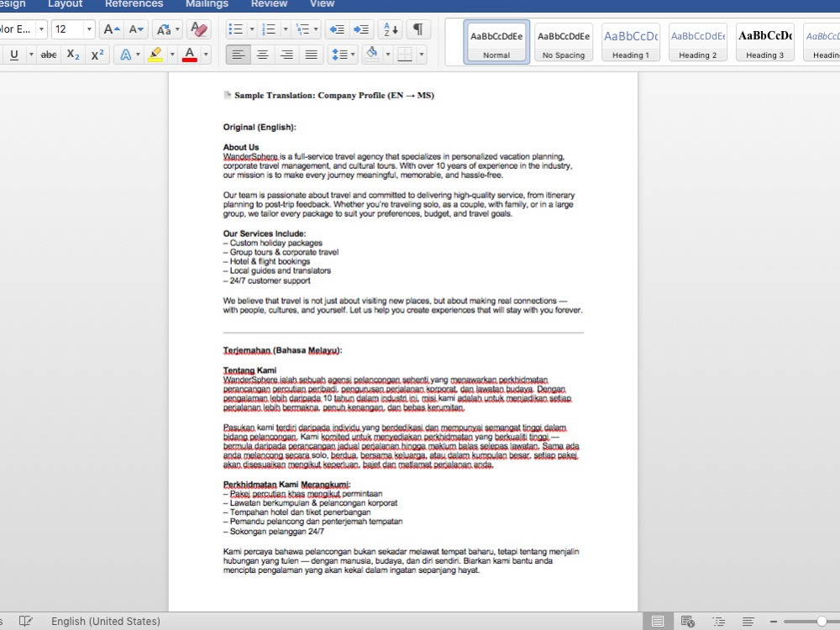The image size is (840, 630).
Task: Expand the underline style dropdown arrow
Action: (31, 55)
